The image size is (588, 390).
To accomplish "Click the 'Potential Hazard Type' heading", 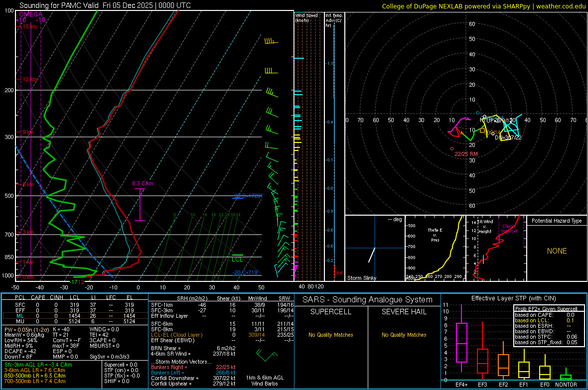I will (x=557, y=221).
